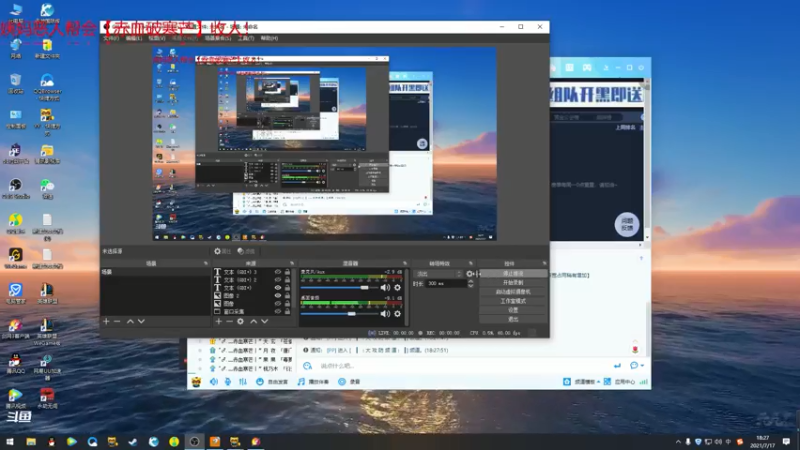
Task: Click the Settings button in Controls
Action: [513, 310]
